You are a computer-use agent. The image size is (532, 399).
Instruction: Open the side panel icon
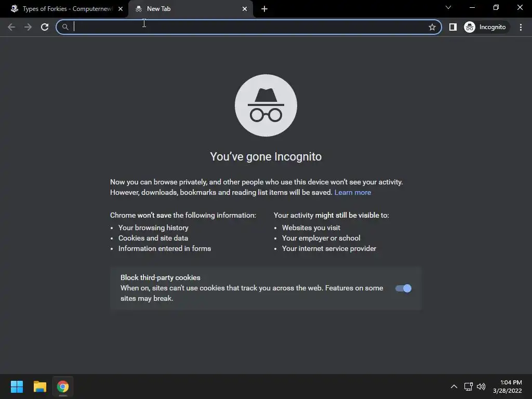[x=453, y=27]
